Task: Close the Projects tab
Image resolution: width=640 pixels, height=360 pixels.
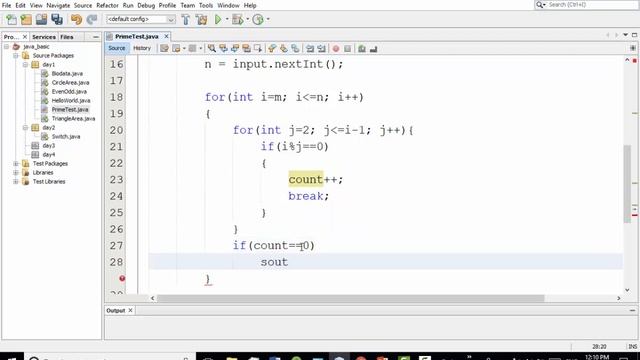Action: point(24,37)
